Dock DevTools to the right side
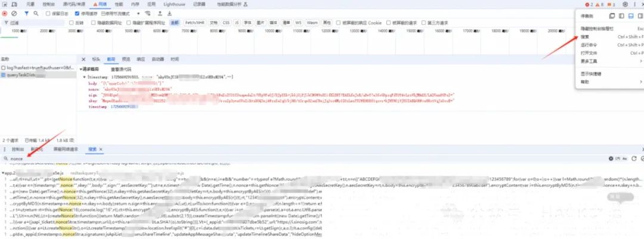The width and height of the screenshot is (644, 239). [x=640, y=16]
